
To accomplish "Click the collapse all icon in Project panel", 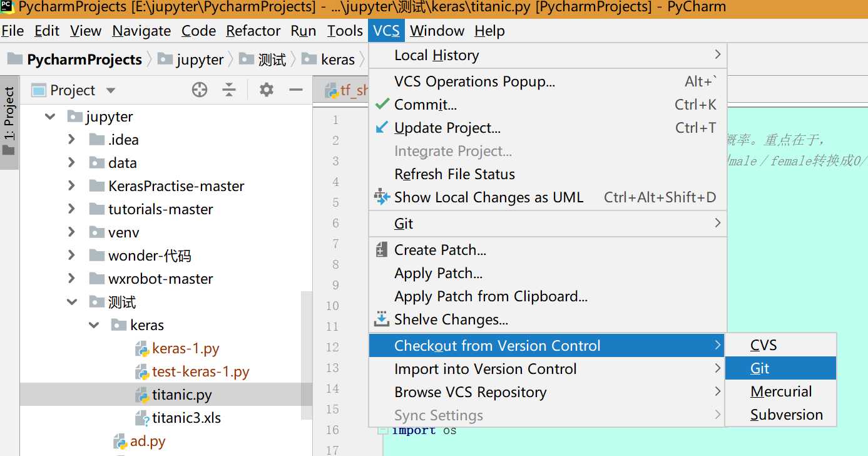I will point(230,90).
